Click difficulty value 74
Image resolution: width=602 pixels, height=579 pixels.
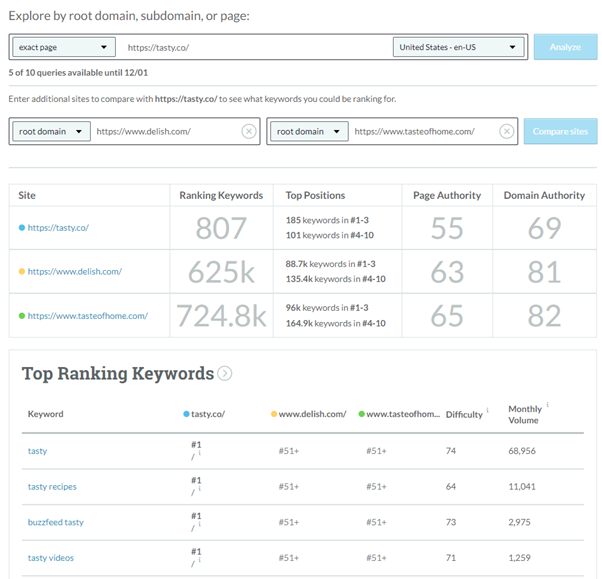click(451, 451)
